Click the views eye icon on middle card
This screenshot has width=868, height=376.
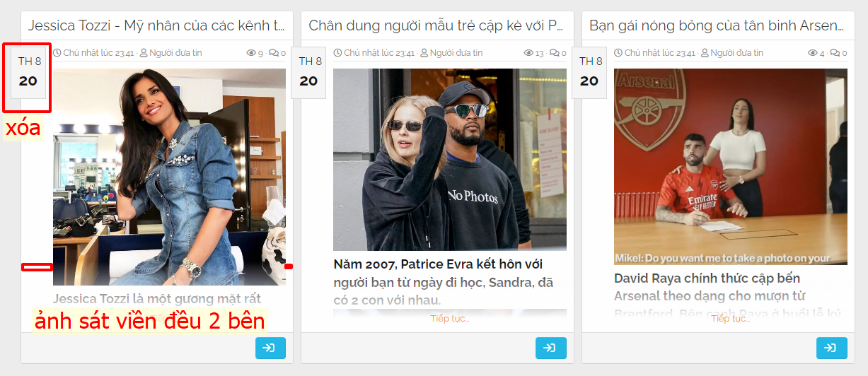(x=528, y=53)
